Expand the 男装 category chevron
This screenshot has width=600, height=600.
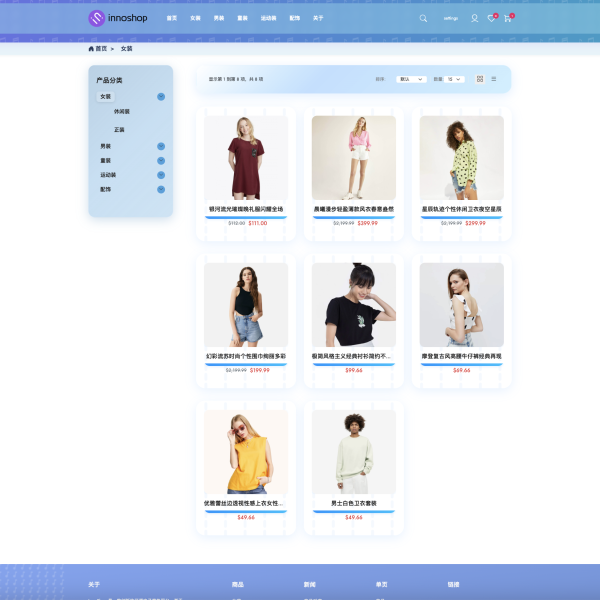(161, 147)
